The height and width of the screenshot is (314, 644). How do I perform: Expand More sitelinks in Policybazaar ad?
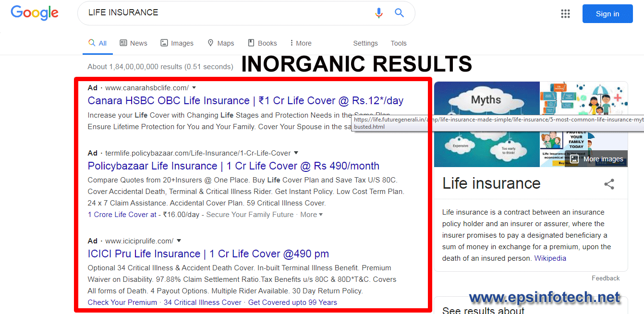click(x=311, y=215)
